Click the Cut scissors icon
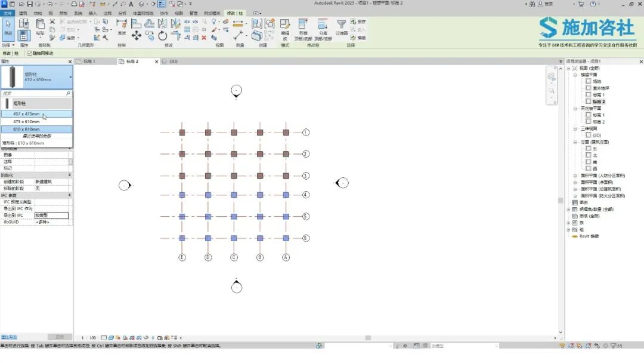 point(52,21)
